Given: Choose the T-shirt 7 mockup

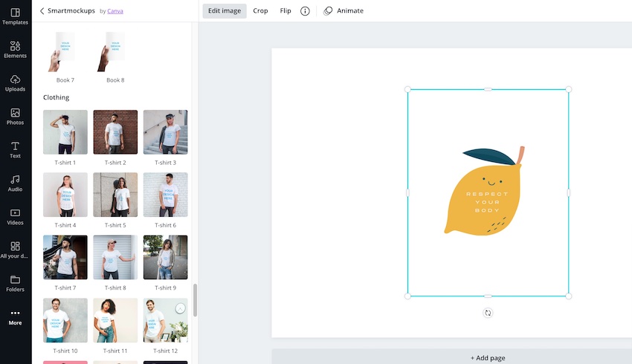Looking at the screenshot, I should (x=65, y=257).
